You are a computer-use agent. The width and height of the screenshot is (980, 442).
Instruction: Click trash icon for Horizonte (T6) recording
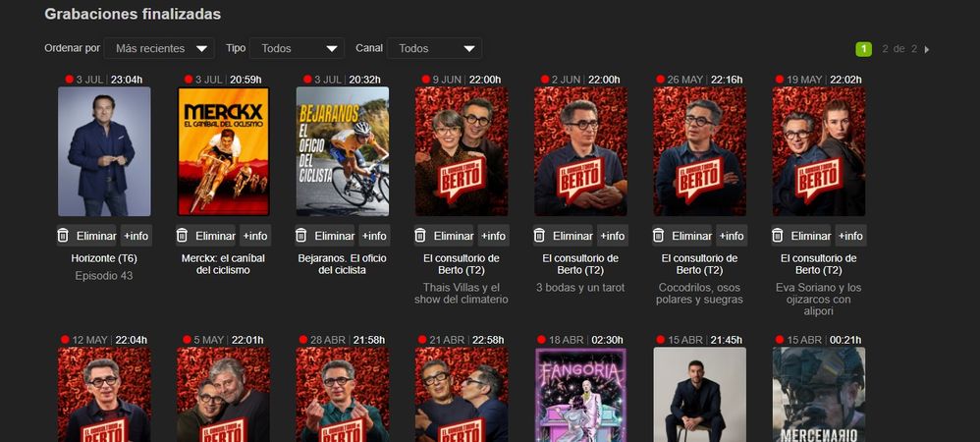(63, 236)
